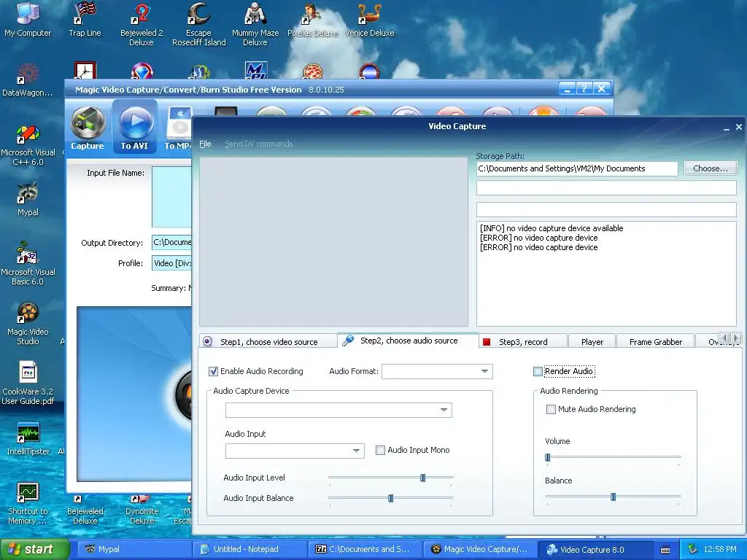This screenshot has height=560, width=747.
Task: Launch Bejeweled 2 Deluxe shortcut
Action: [x=142, y=24]
